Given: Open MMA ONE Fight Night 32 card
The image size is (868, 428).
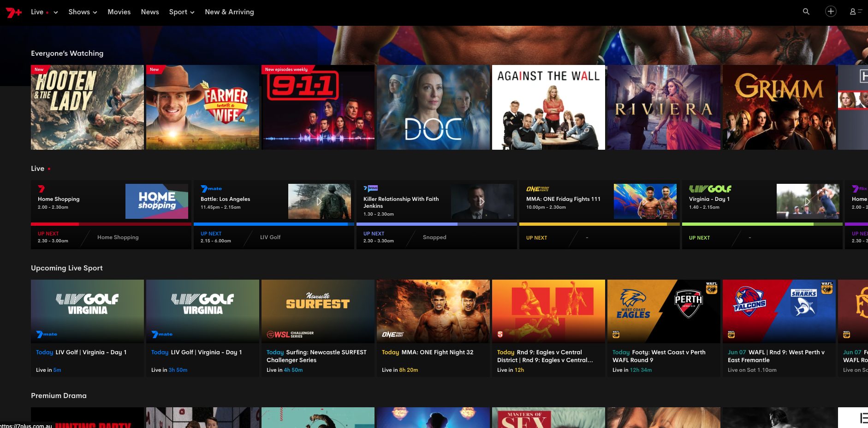Looking at the screenshot, I should (x=433, y=328).
